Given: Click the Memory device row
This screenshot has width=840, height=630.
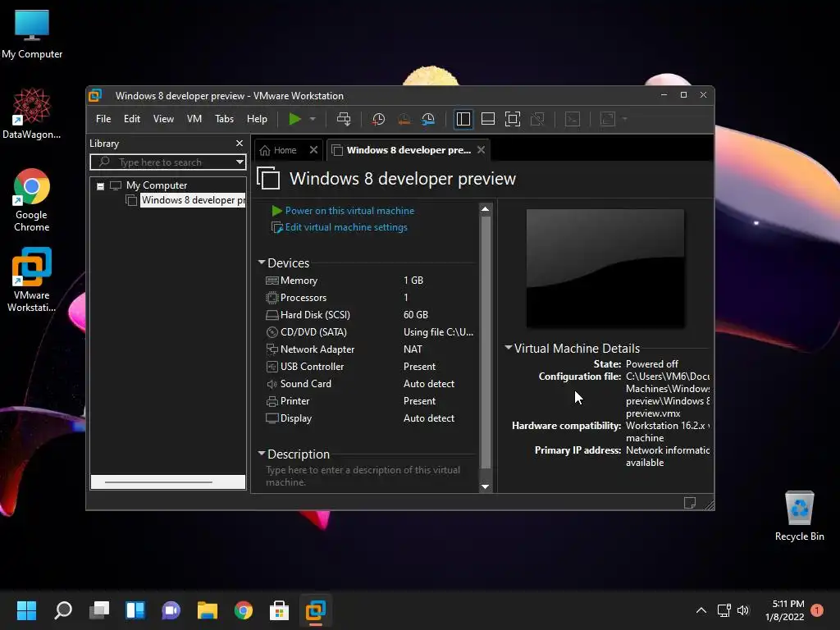Looking at the screenshot, I should [370, 281].
